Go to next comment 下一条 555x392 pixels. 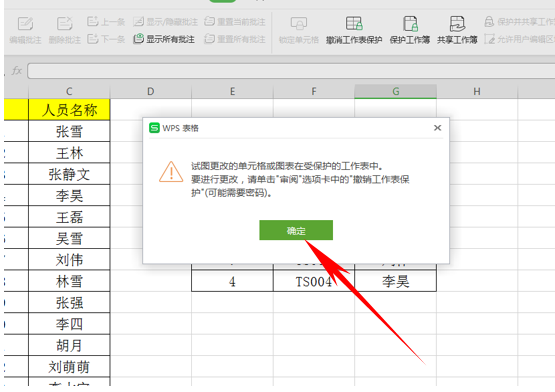click(x=106, y=39)
